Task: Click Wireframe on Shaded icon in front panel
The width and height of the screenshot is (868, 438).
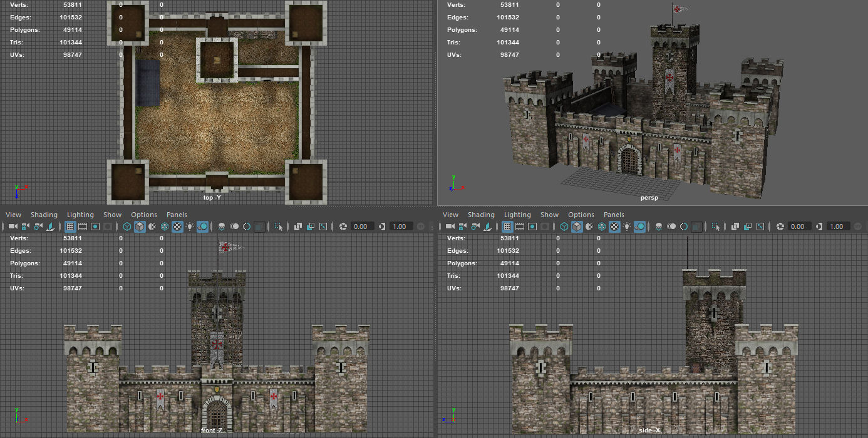Action: coord(165,227)
